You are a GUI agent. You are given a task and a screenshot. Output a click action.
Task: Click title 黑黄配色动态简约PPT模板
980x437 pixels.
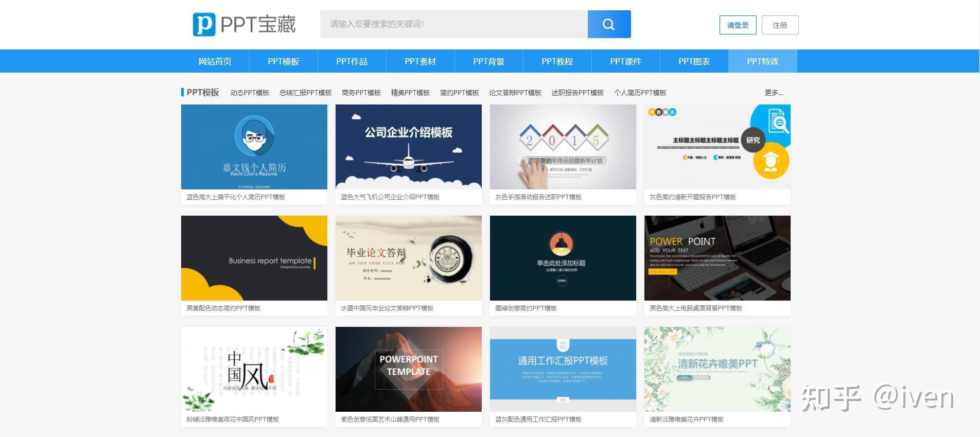click(x=223, y=308)
